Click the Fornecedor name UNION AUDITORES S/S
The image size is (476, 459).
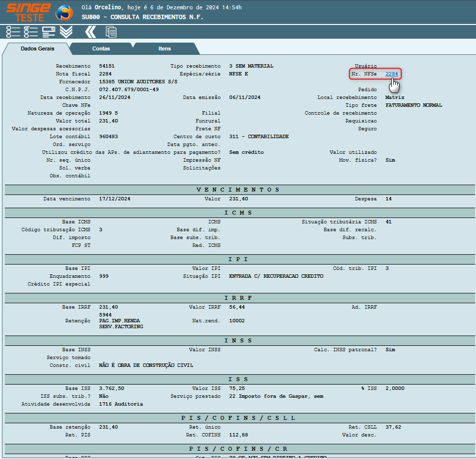(138, 82)
